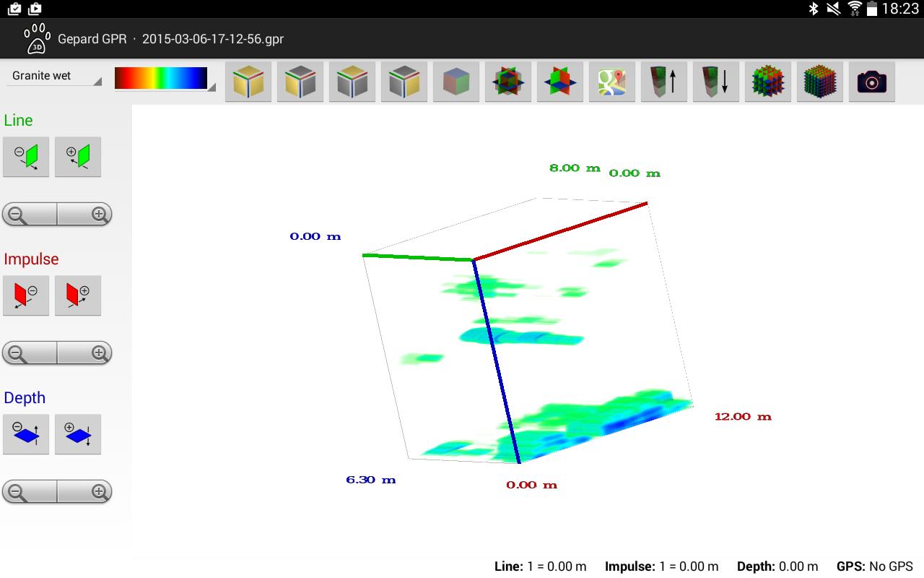Zoom out under the Impulse section
924x578 pixels.
coord(30,353)
